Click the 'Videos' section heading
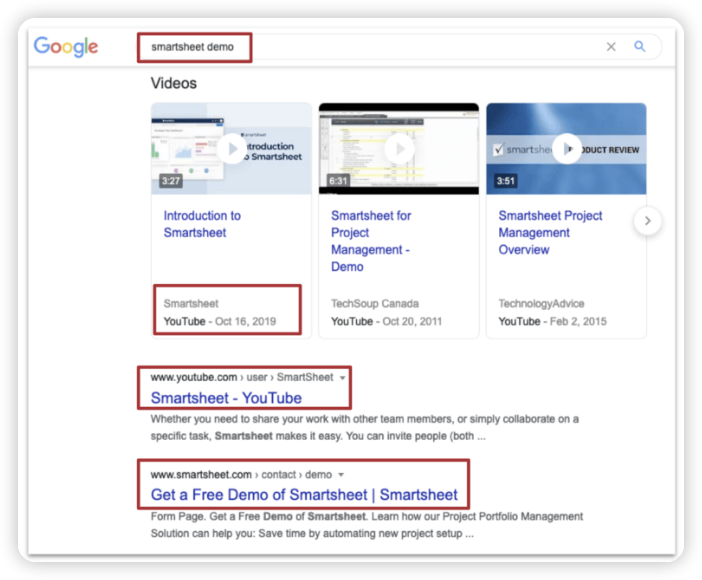This screenshot has width=702, height=580. pyautogui.click(x=174, y=83)
